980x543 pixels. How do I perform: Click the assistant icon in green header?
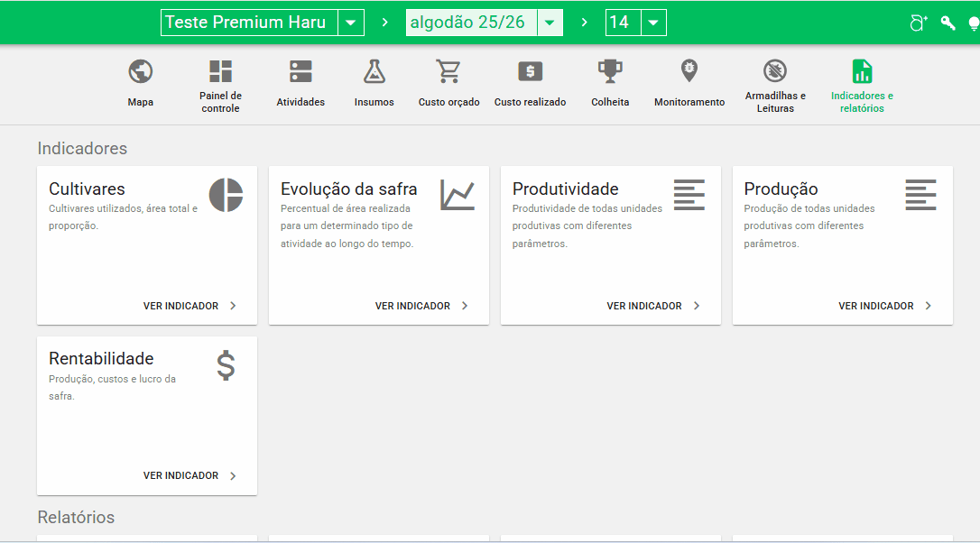(918, 23)
